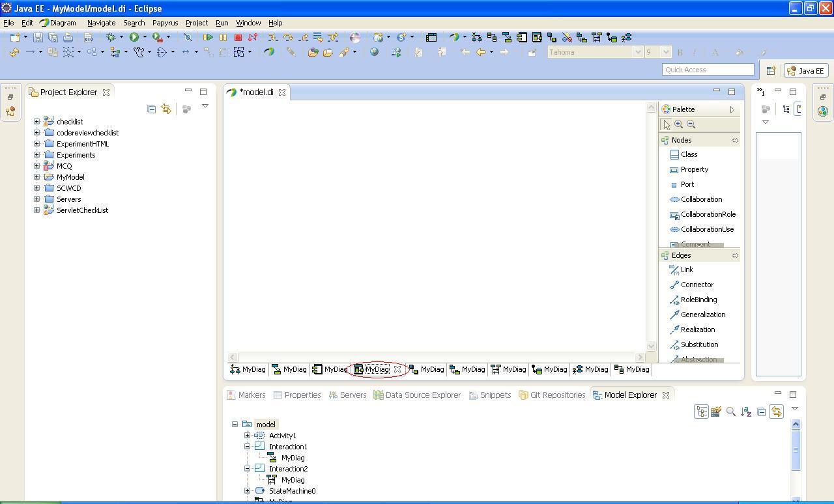Image resolution: width=834 pixels, height=504 pixels.
Task: Switch to the Data Source Explorer tab
Action: pos(417,395)
